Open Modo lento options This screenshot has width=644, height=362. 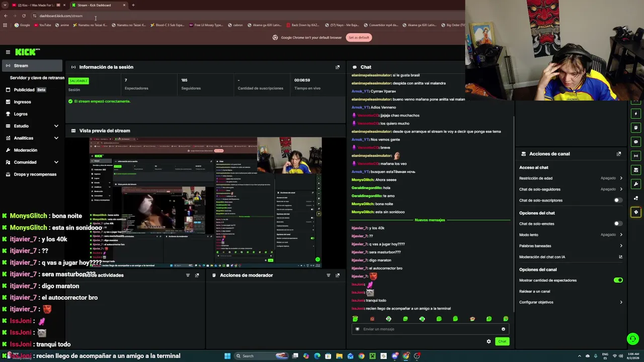click(571, 235)
